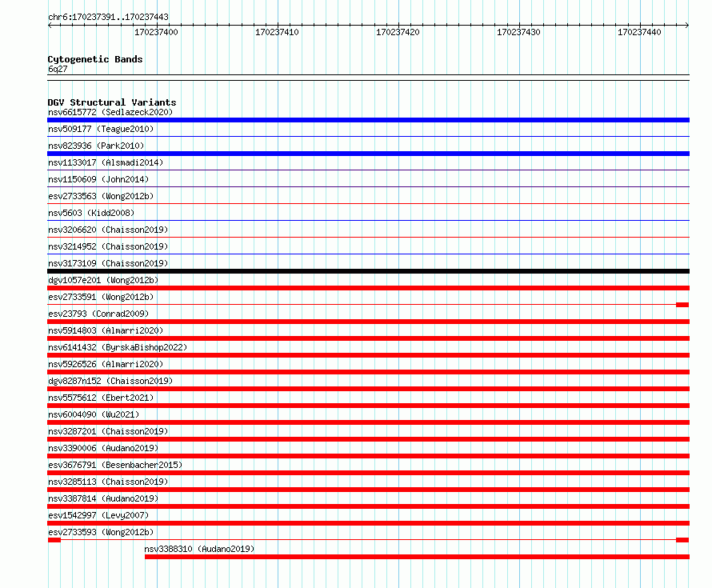This screenshot has height=588, width=712.
Task: Click the 6q27 band label
Action: (58, 69)
